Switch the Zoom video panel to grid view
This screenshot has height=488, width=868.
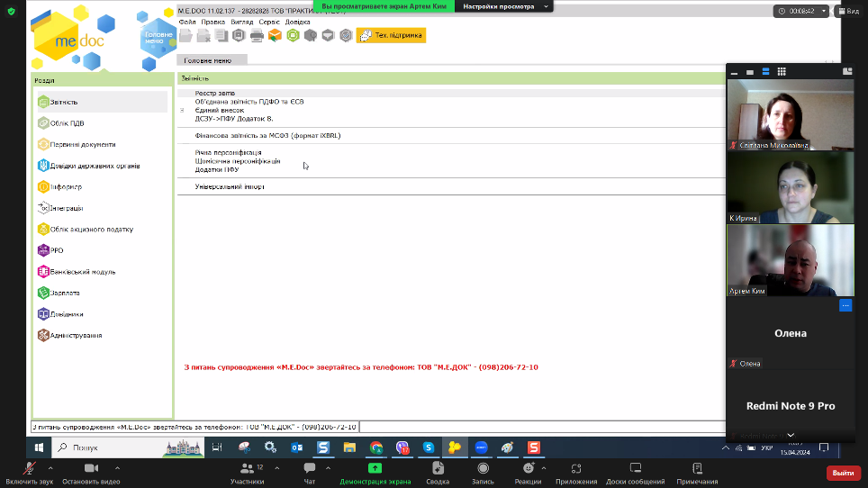[782, 71]
